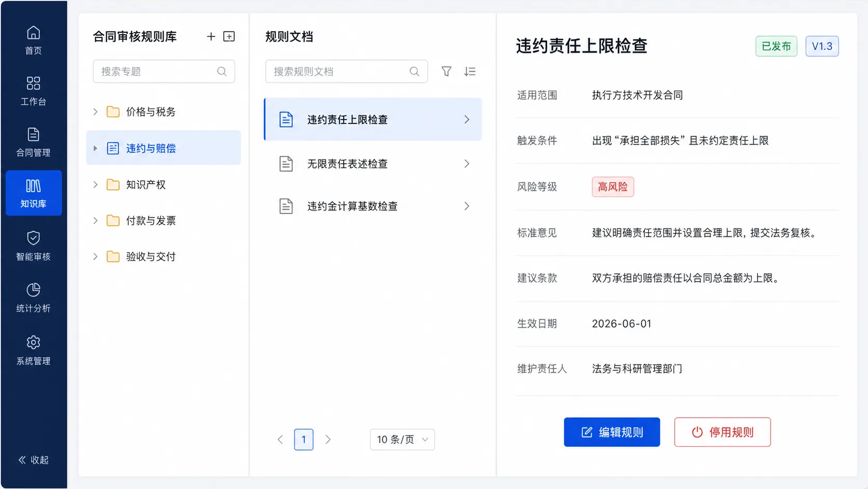The height and width of the screenshot is (489, 868).
Task: Select page 1 in pagination
Action: 304,440
